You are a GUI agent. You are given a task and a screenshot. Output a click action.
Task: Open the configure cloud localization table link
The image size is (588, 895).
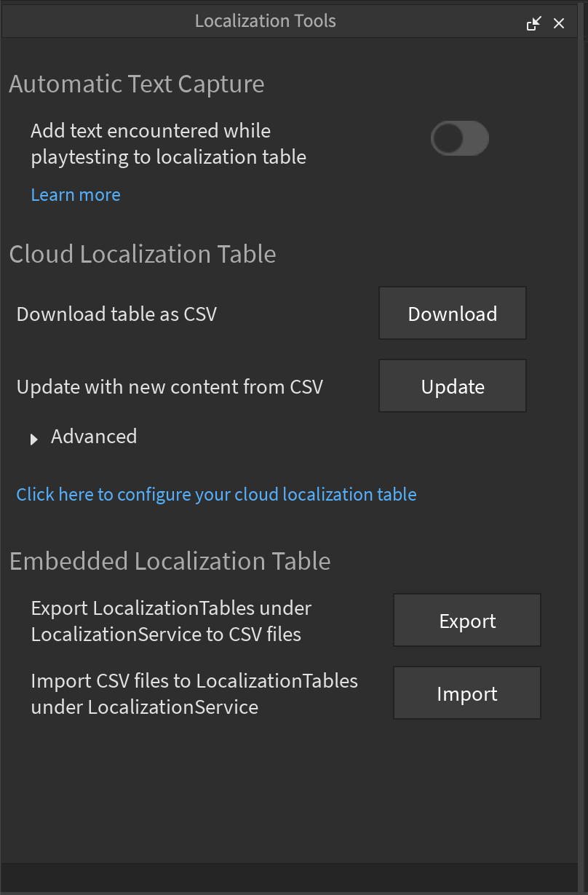(216, 495)
